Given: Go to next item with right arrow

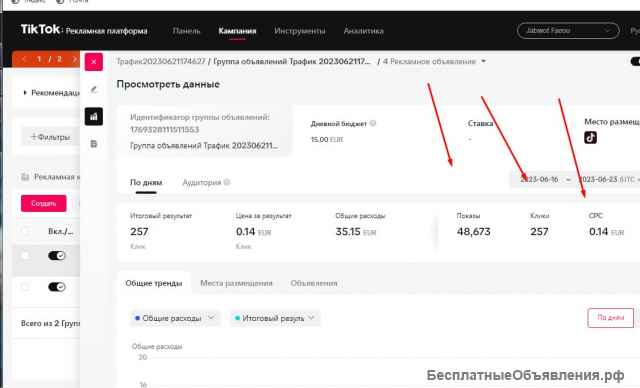Looking at the screenshot, I should coord(74,59).
